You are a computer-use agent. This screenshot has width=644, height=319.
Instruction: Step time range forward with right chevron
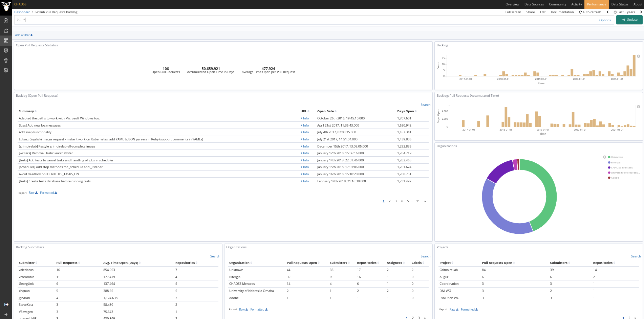tap(641, 12)
